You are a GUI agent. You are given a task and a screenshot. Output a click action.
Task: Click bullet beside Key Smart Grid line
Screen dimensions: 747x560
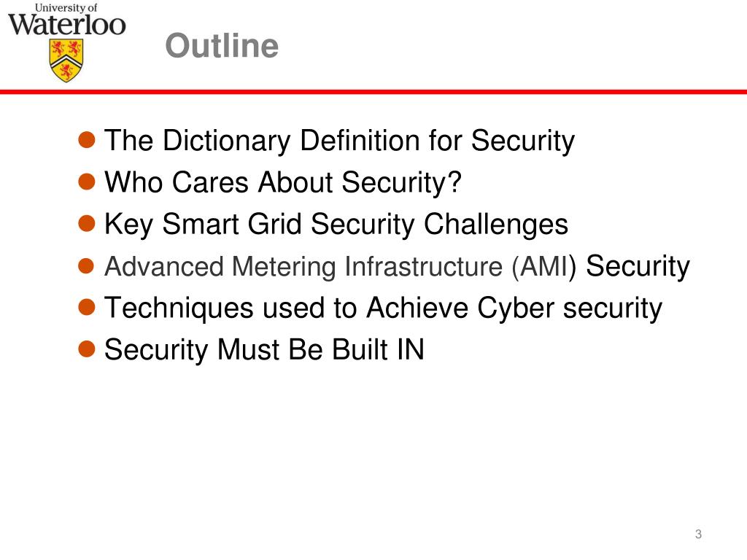point(87,223)
